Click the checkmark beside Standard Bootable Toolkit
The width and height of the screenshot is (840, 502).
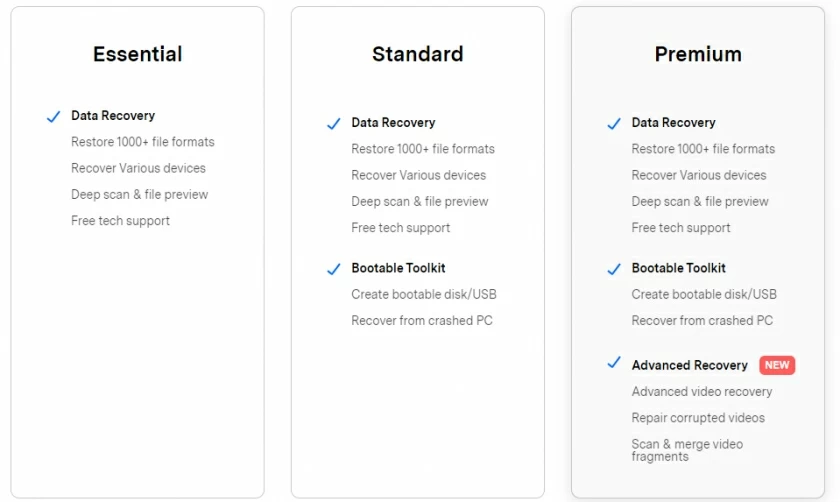click(x=334, y=269)
